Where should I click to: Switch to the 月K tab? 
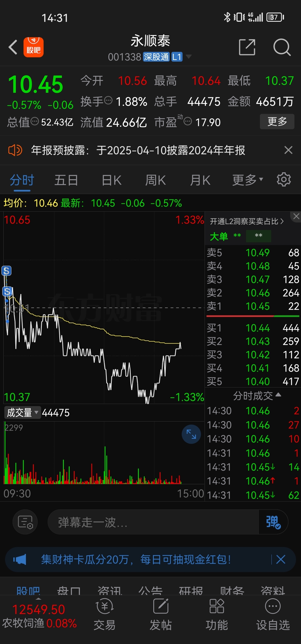pos(200,180)
